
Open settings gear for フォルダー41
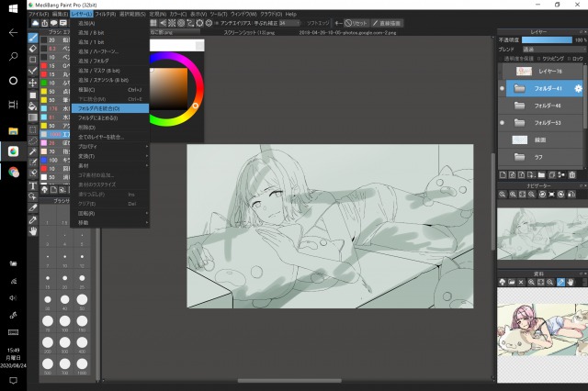click(x=578, y=88)
